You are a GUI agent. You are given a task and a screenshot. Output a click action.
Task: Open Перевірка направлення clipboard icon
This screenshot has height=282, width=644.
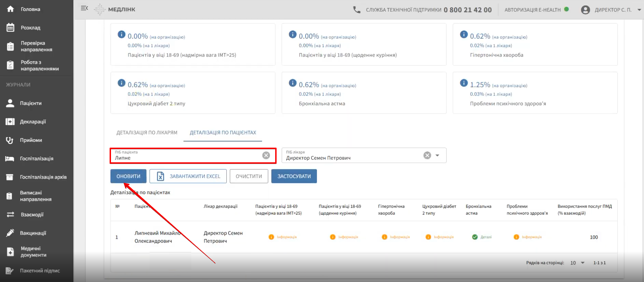pyautogui.click(x=11, y=46)
